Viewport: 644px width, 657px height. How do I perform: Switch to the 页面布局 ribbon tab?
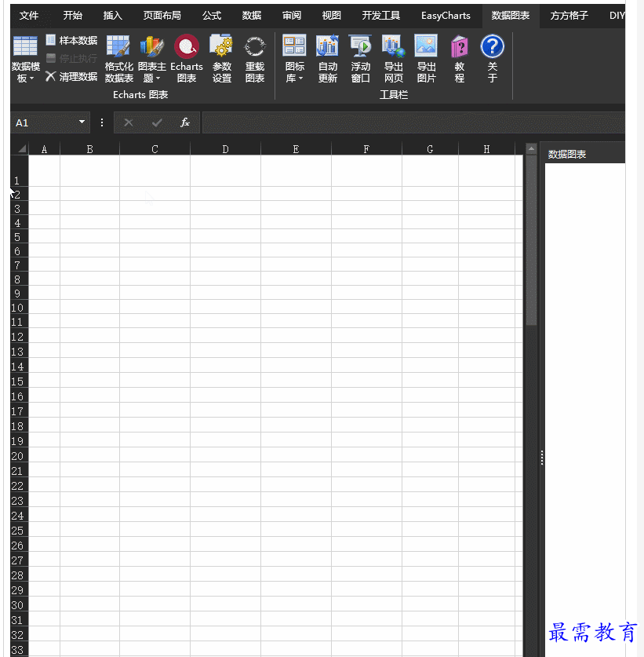click(162, 16)
